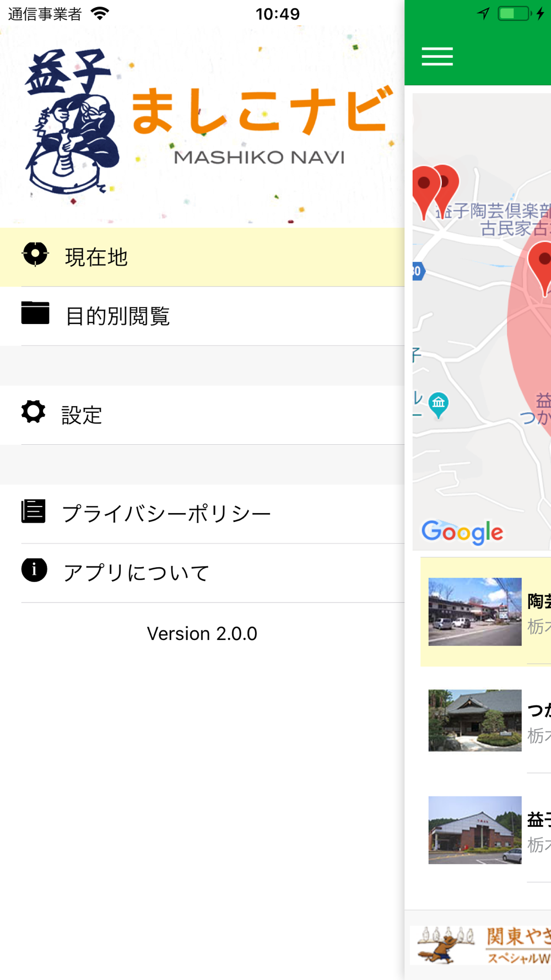Open the temple building thumbnail
551x980 pixels.
pyautogui.click(x=475, y=720)
